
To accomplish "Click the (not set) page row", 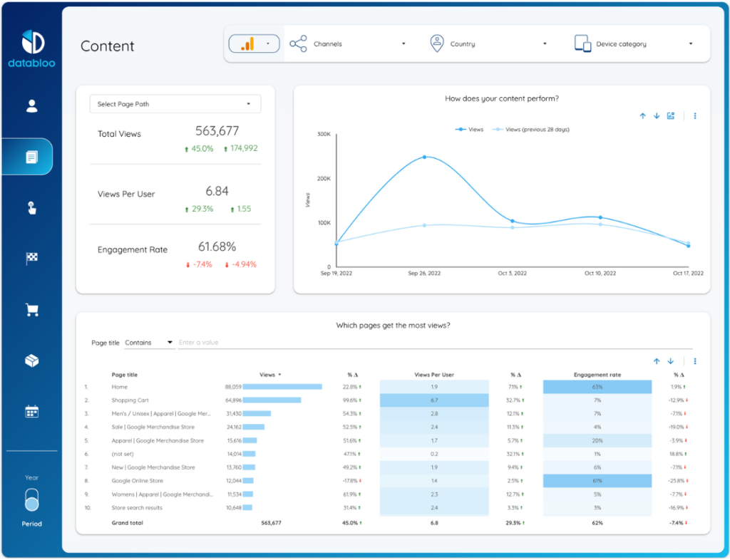I will coord(123,455).
